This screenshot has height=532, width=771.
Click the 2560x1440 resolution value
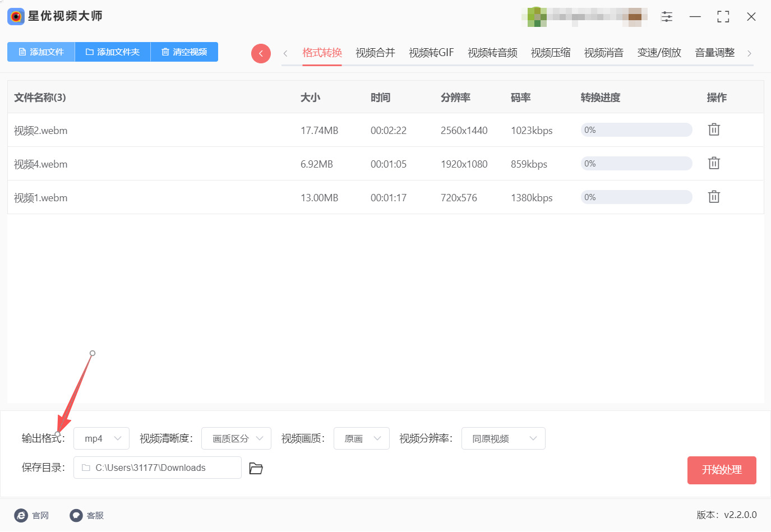coord(464,131)
